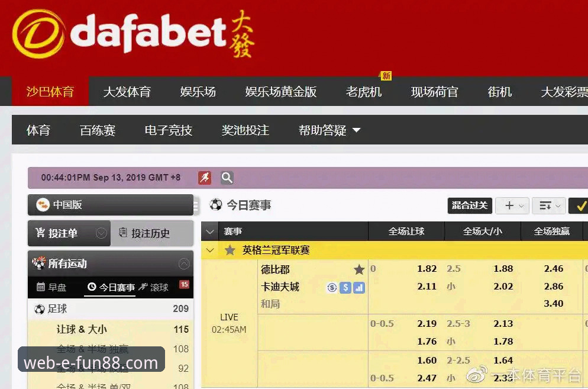
Task: Favorite the 英格兰冠军联赛 league star
Action: point(230,250)
